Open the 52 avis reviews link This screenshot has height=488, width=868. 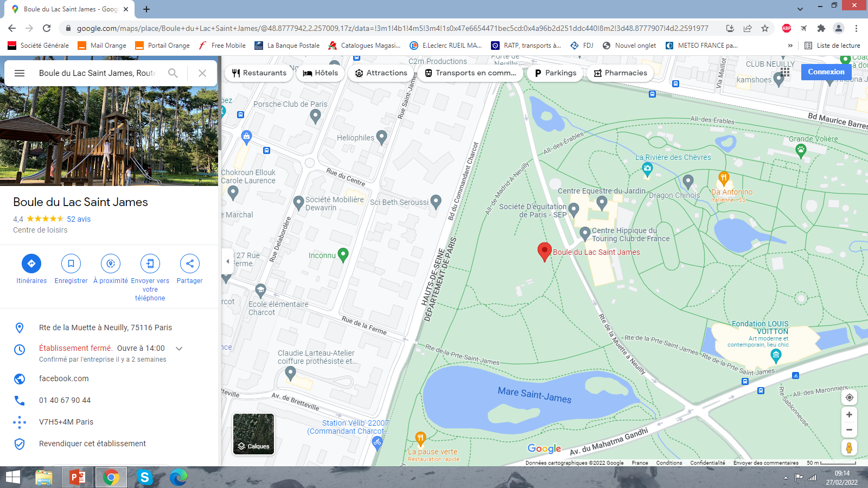(79, 219)
